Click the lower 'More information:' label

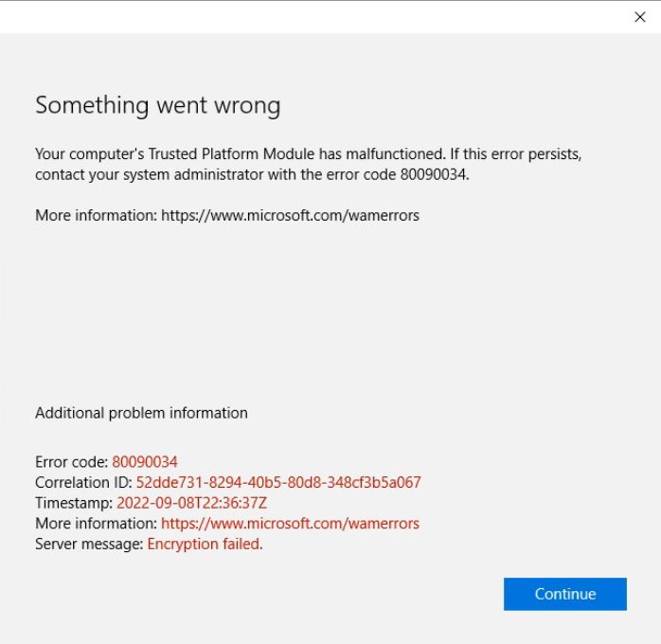[x=96, y=524]
